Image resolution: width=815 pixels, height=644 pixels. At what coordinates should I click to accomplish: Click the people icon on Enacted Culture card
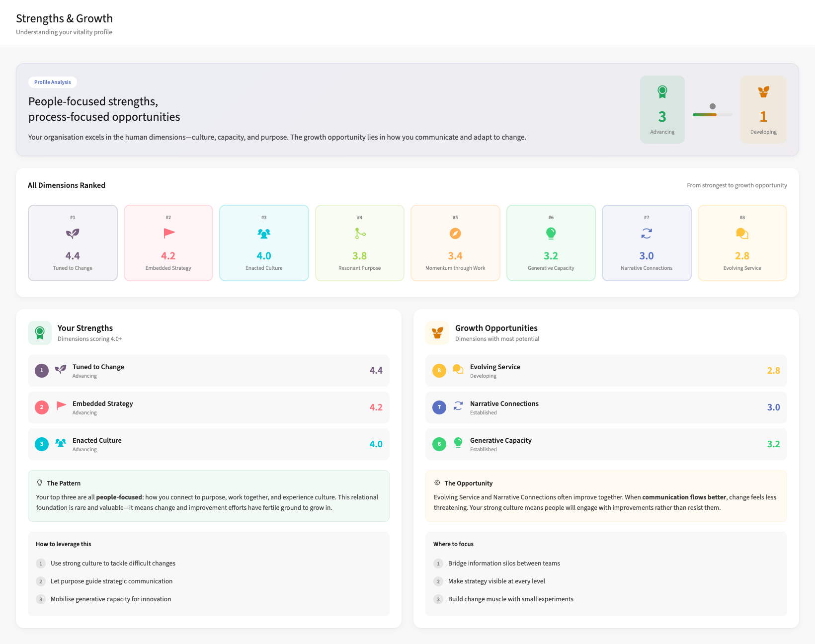tap(264, 234)
